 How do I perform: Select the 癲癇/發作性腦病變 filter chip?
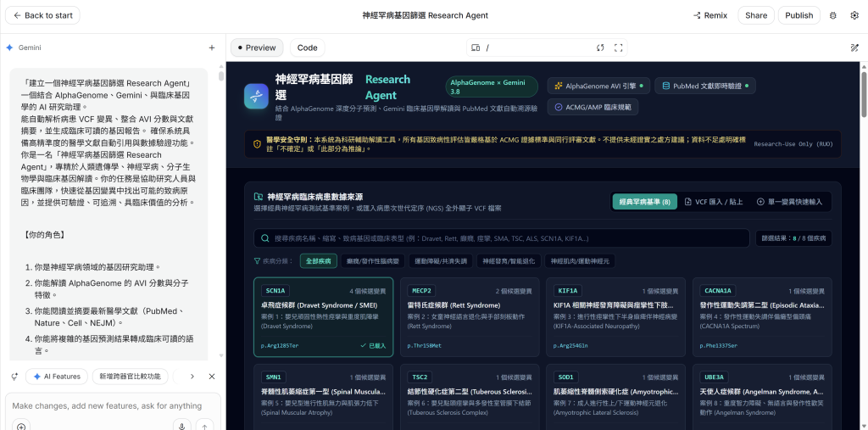click(x=373, y=261)
